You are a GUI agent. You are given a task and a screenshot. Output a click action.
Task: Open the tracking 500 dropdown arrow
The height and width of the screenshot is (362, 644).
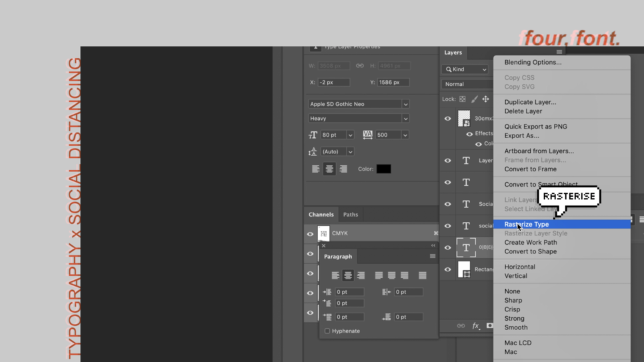coord(405,135)
